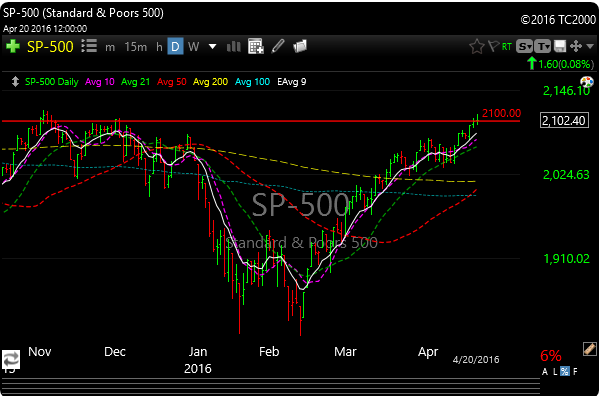This screenshot has width=599, height=396.
Task: Click the 1.60(0.08%) net change
Action: (x=560, y=64)
